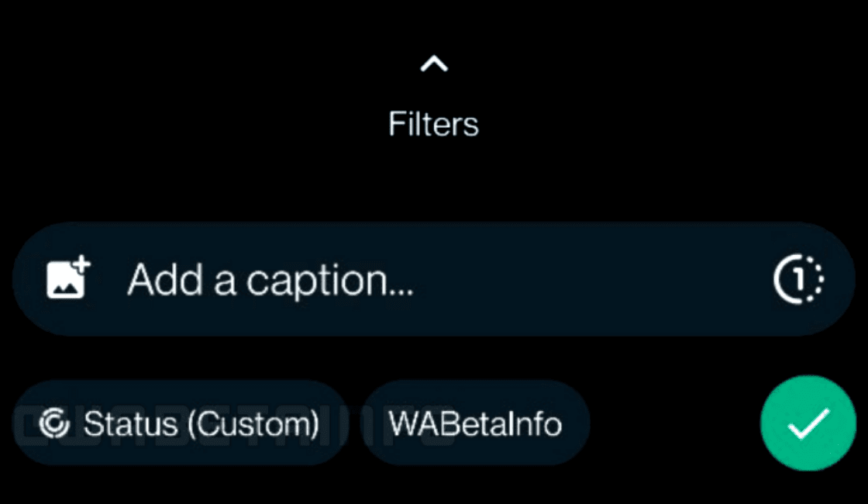Open Status (Custom) audience options
The image size is (868, 504).
[x=181, y=423]
